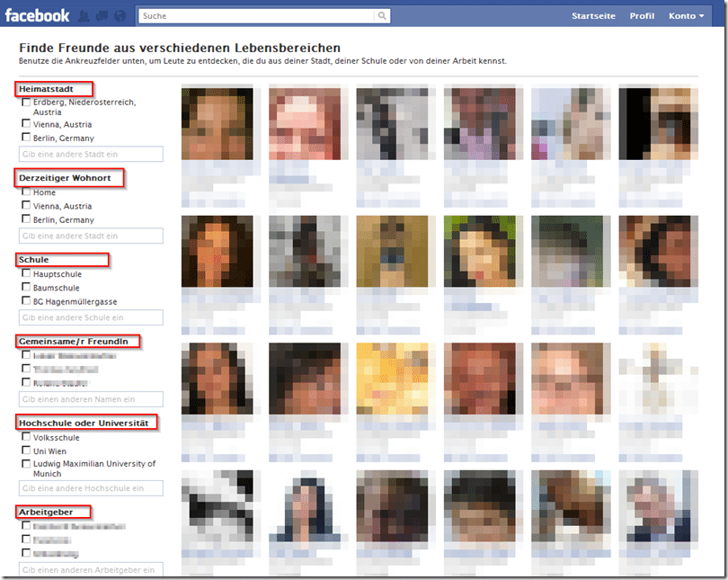Click the Arbeitgeber section heading

point(46,513)
